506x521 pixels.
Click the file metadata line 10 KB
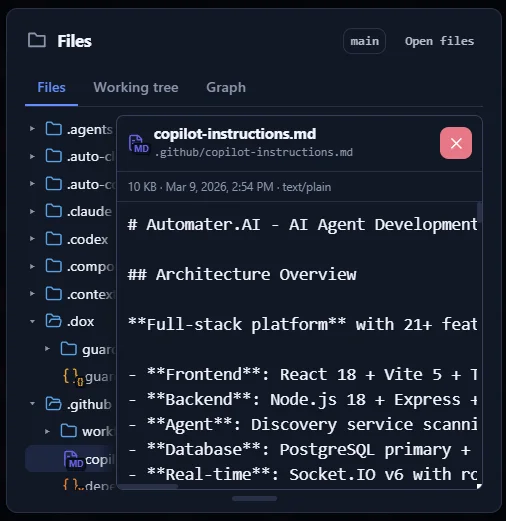point(230,187)
